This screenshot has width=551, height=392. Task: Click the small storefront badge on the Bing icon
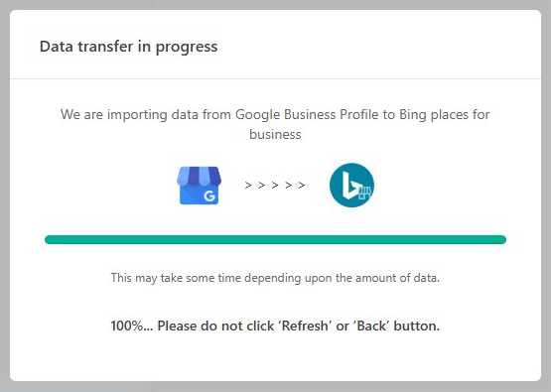[364, 193]
